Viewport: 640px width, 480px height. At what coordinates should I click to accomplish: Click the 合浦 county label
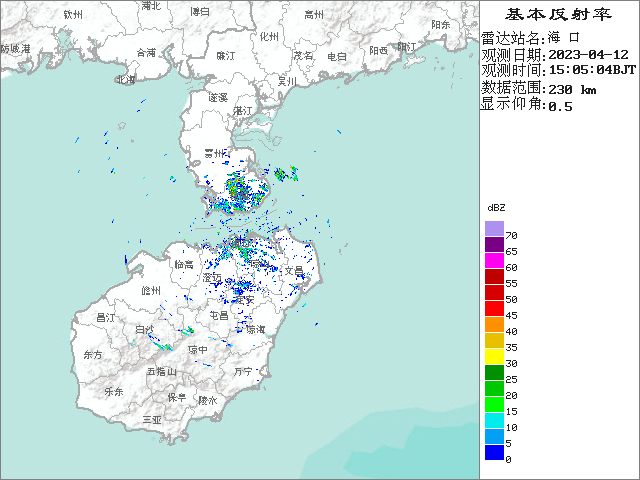(146, 53)
